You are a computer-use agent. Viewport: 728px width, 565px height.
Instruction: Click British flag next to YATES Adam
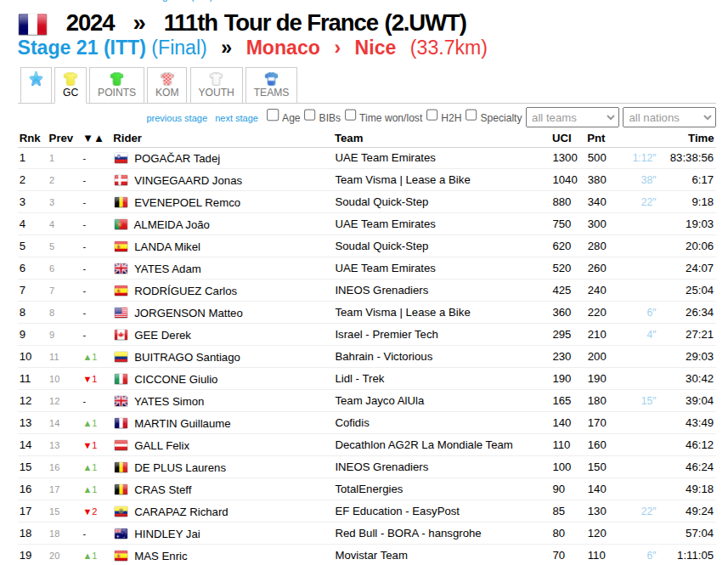pos(121,268)
